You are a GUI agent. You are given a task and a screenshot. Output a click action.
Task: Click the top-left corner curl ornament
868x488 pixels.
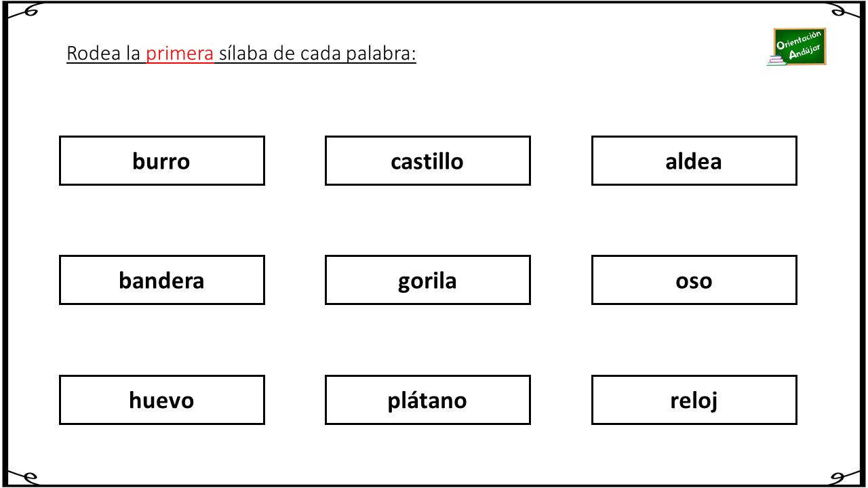[x=22, y=10]
